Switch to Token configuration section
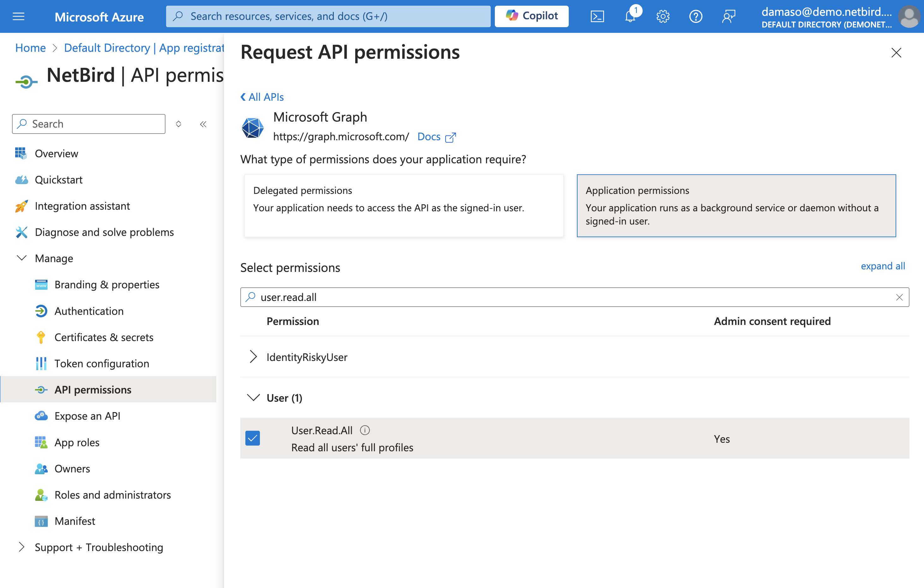The height and width of the screenshot is (588, 924). [102, 363]
